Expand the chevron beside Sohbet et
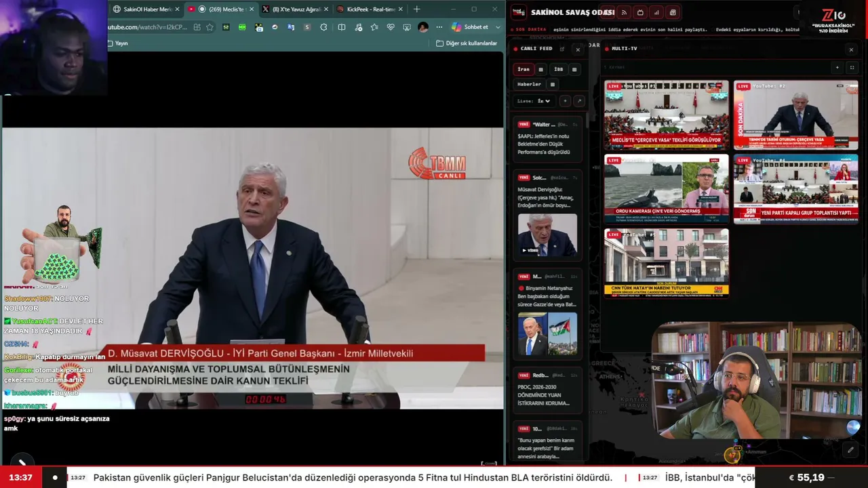 (498, 27)
